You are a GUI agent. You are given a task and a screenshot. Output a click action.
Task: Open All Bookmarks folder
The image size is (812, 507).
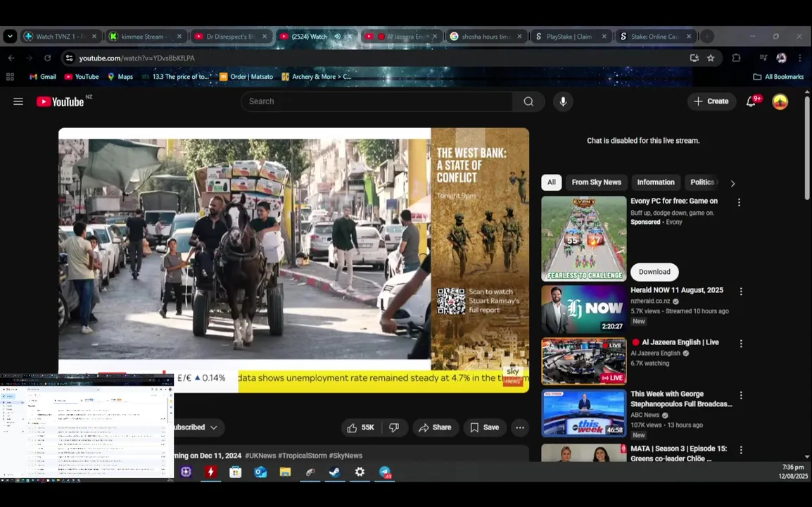[778, 77]
